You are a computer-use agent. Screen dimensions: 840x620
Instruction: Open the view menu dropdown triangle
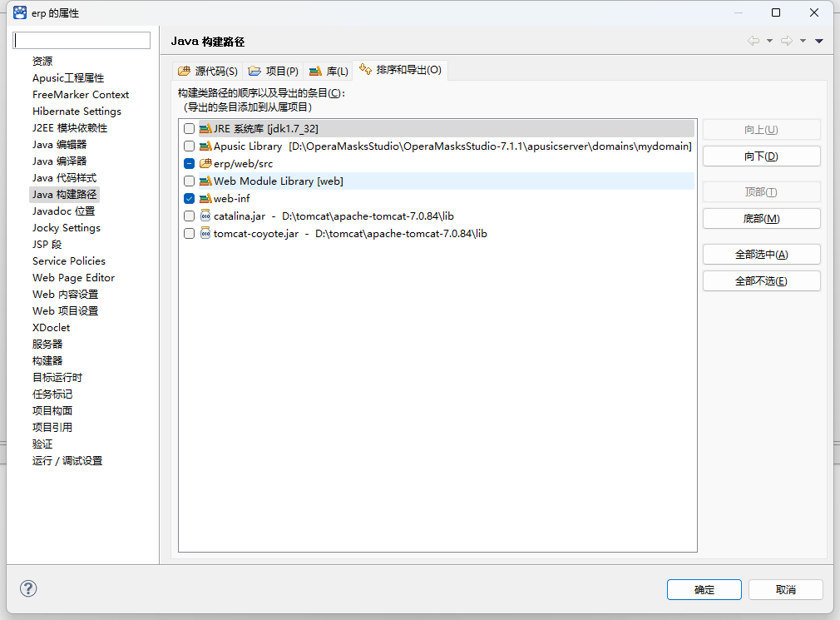819,42
